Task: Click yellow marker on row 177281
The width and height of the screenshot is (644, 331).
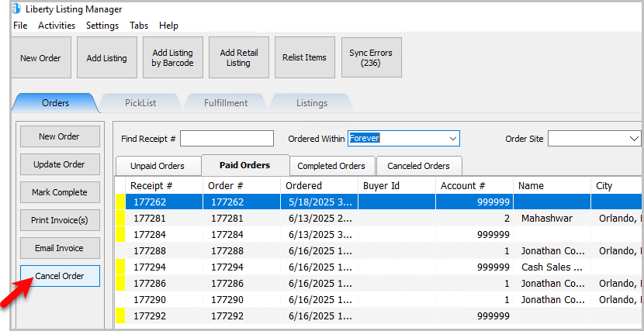Action: (x=121, y=218)
